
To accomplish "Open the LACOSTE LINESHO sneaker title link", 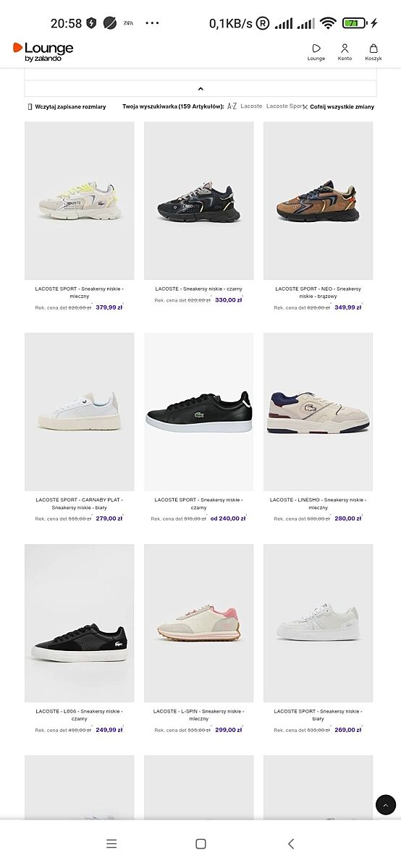I will [318, 503].
